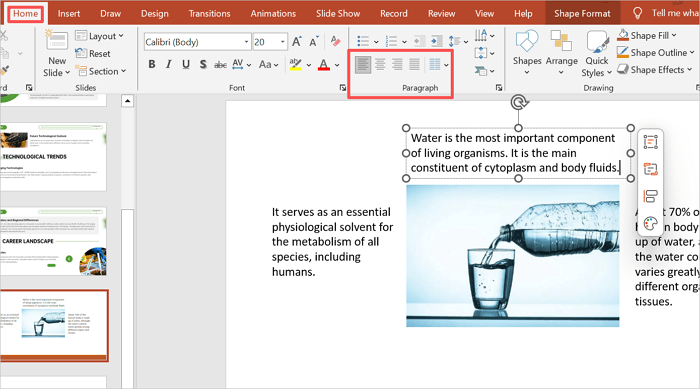Apply the yellow text highlight color

(295, 65)
